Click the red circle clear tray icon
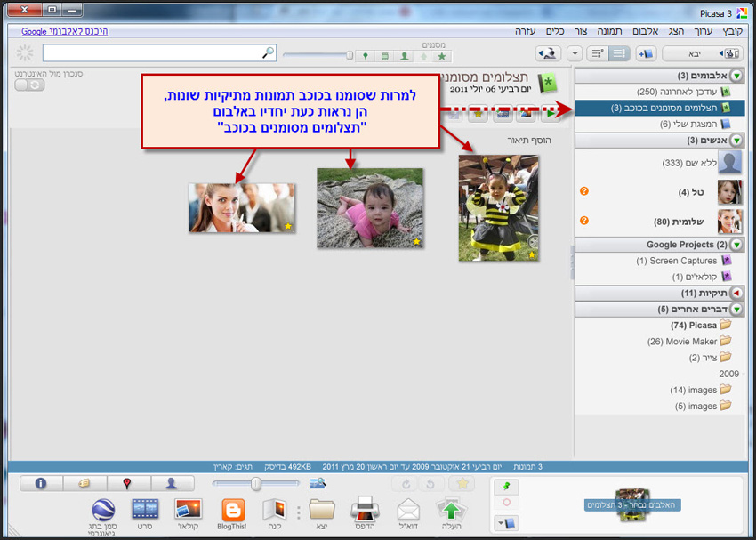 506,503
